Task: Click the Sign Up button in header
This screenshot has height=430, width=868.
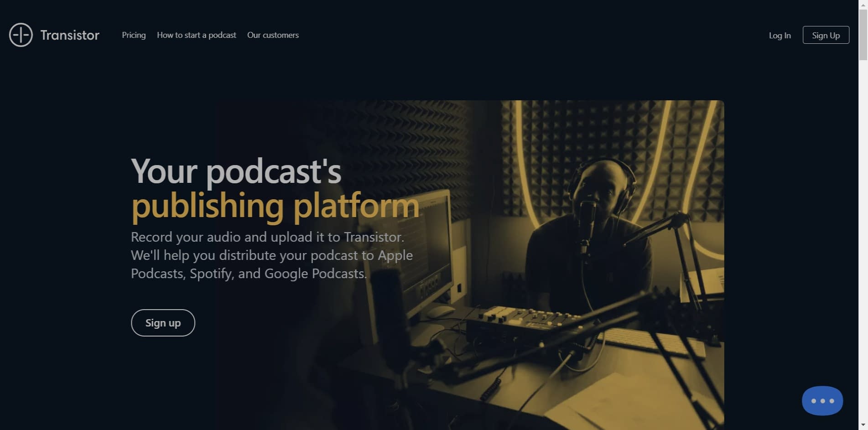Action: click(x=826, y=35)
